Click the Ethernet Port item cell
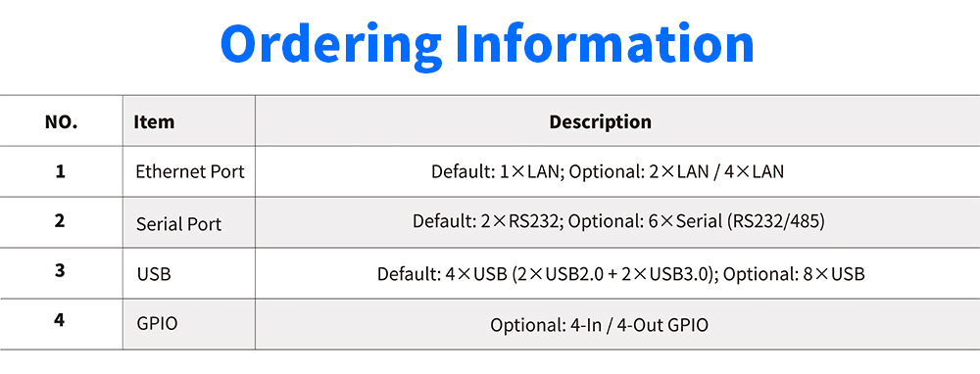Image resolution: width=980 pixels, height=374 pixels. point(189,171)
